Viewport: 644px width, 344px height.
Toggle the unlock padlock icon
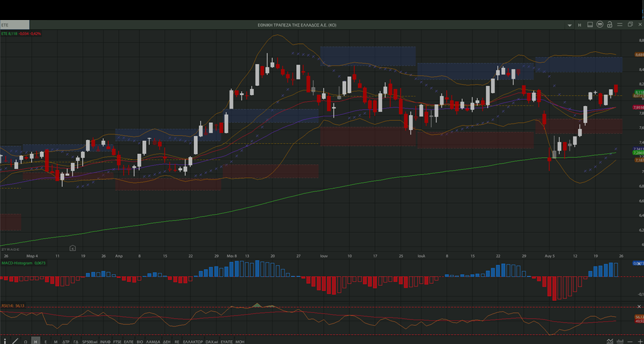(x=610, y=25)
